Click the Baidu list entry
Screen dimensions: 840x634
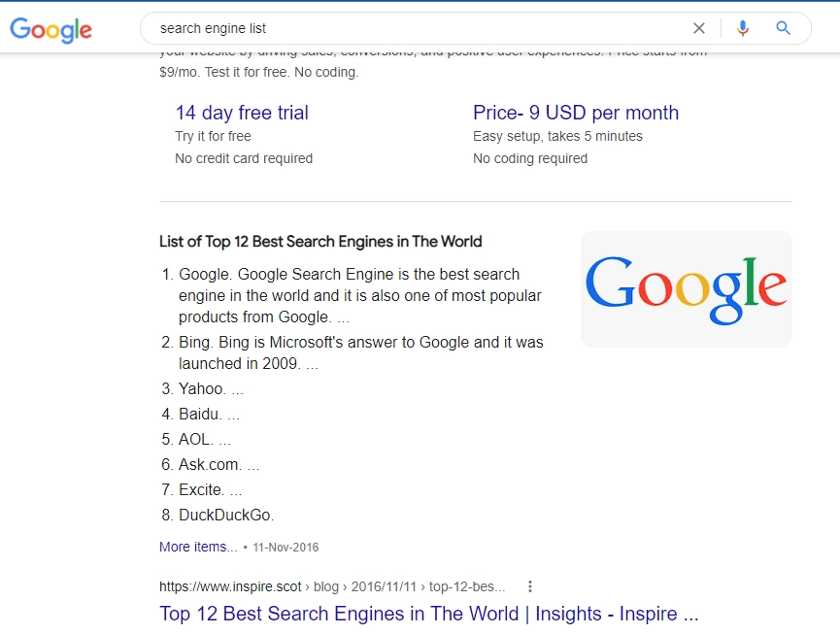click(x=200, y=414)
